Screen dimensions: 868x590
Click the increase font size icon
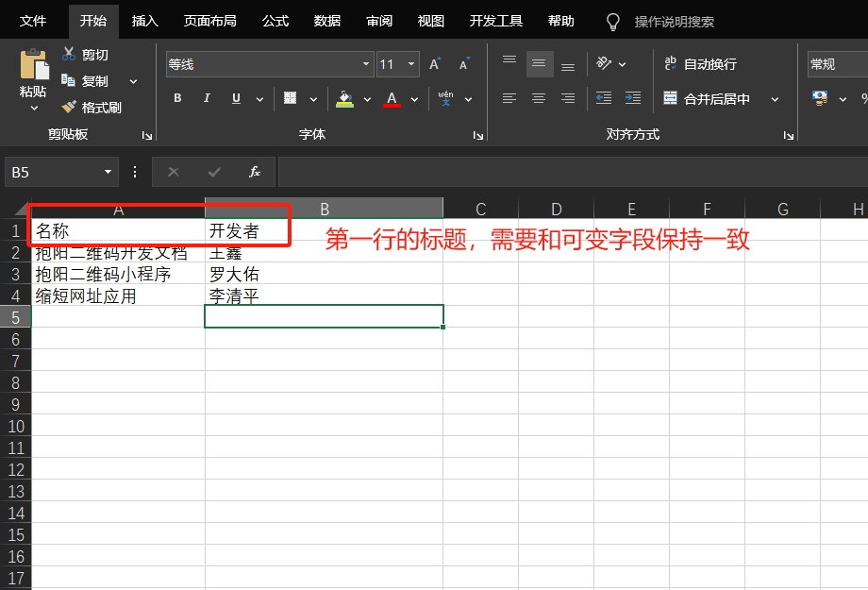435,64
